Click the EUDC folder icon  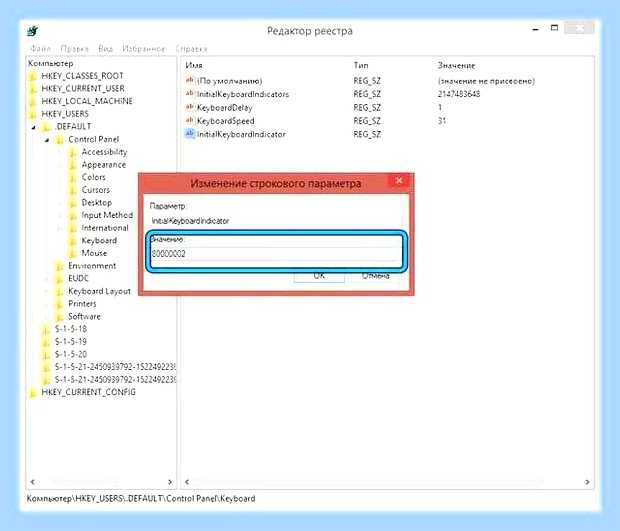pos(59,279)
